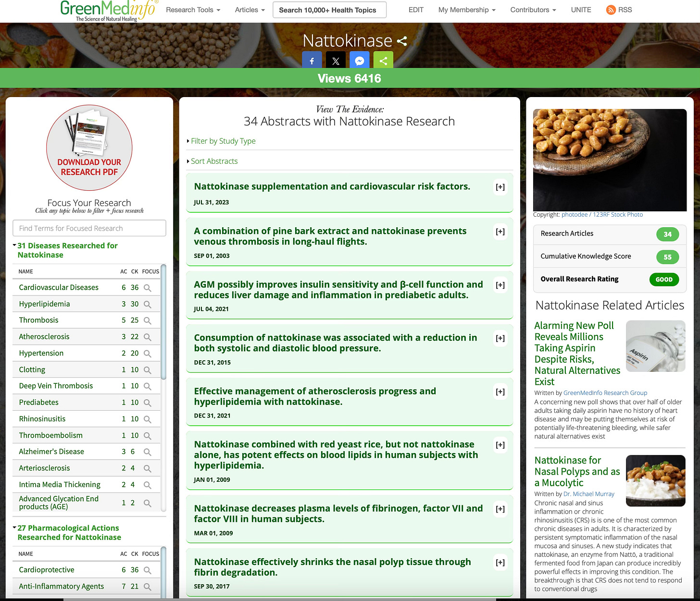The width and height of the screenshot is (700, 601).
Task: Click the Cumulative Knowledge Score 55 badge
Action: coord(667,257)
